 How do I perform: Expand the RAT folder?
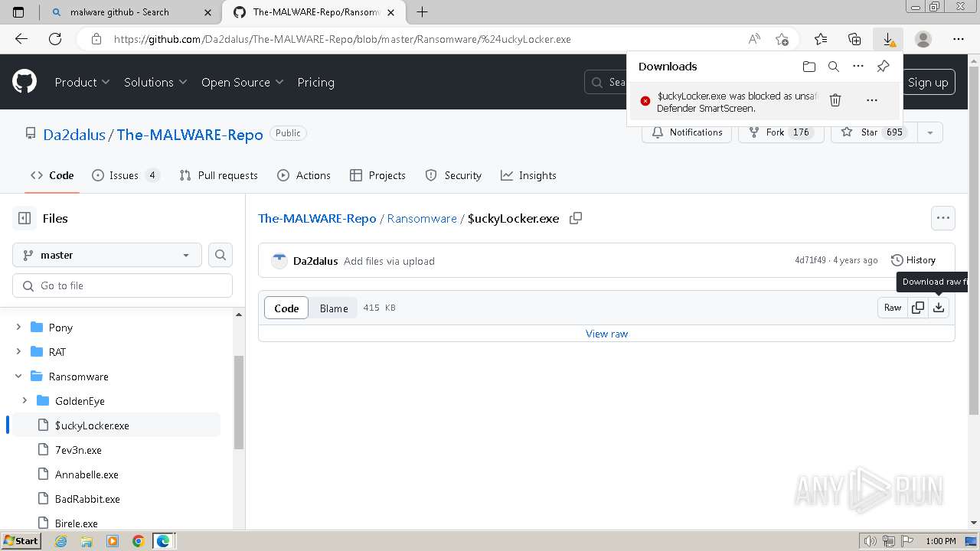pos(18,351)
